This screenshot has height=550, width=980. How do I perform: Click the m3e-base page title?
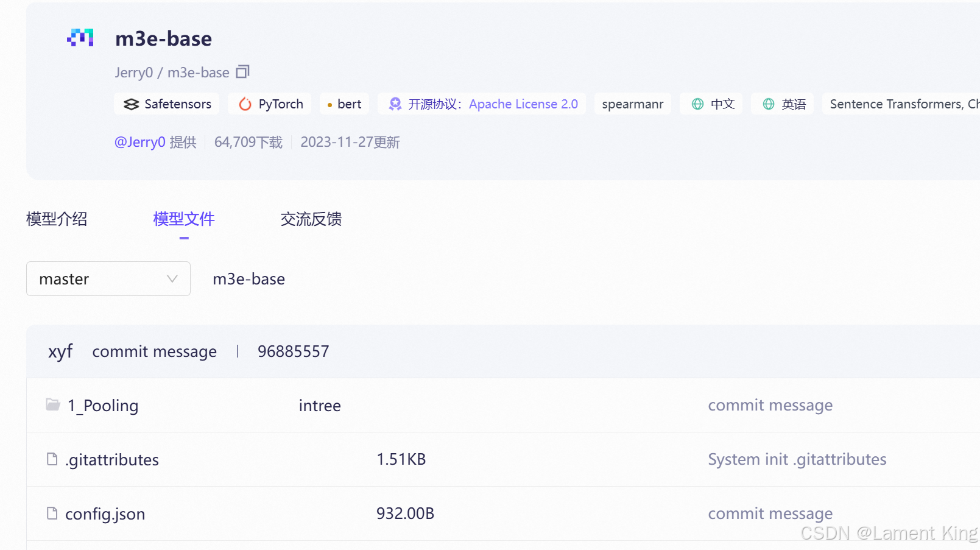pos(163,38)
